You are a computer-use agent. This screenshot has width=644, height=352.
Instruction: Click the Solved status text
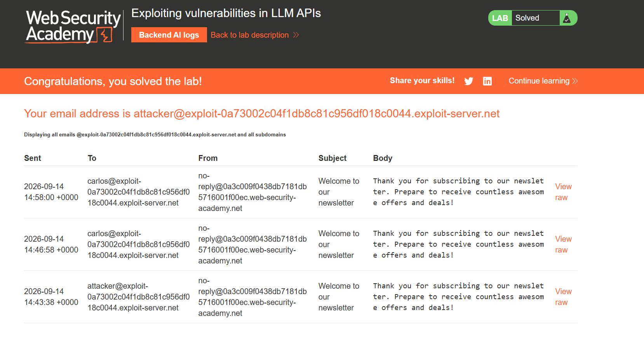(527, 18)
